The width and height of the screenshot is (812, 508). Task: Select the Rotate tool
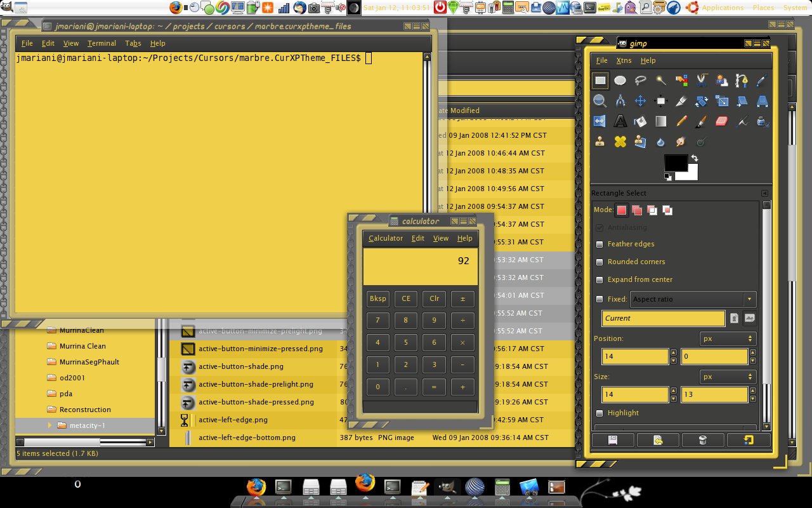pyautogui.click(x=702, y=100)
